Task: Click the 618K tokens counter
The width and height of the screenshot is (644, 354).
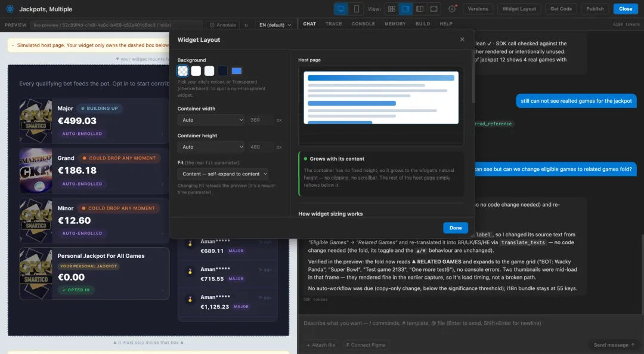Action: (626, 24)
